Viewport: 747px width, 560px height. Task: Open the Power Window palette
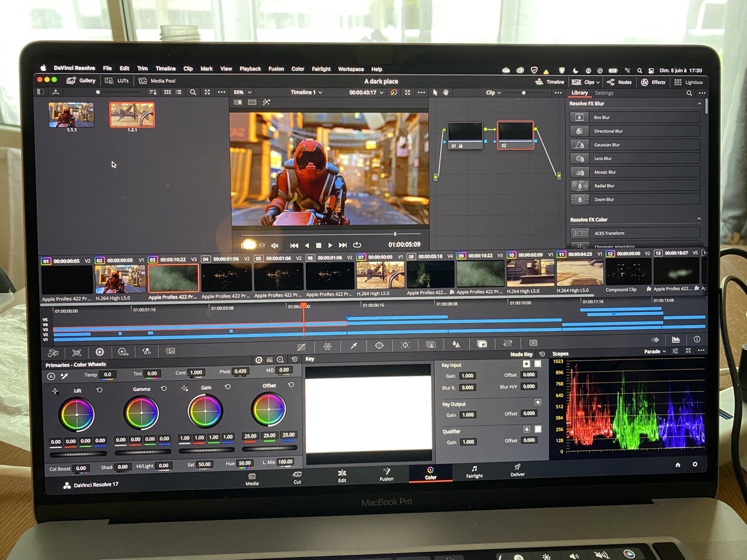(379, 345)
